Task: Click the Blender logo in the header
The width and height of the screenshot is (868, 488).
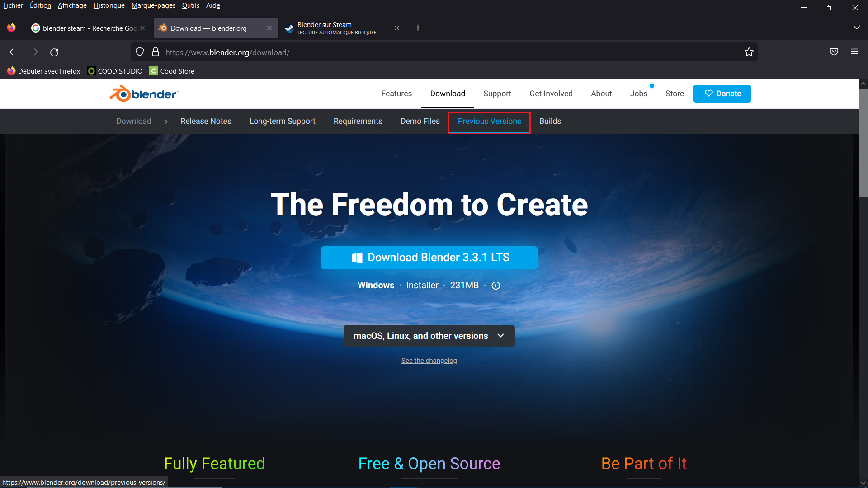Action: (144, 94)
